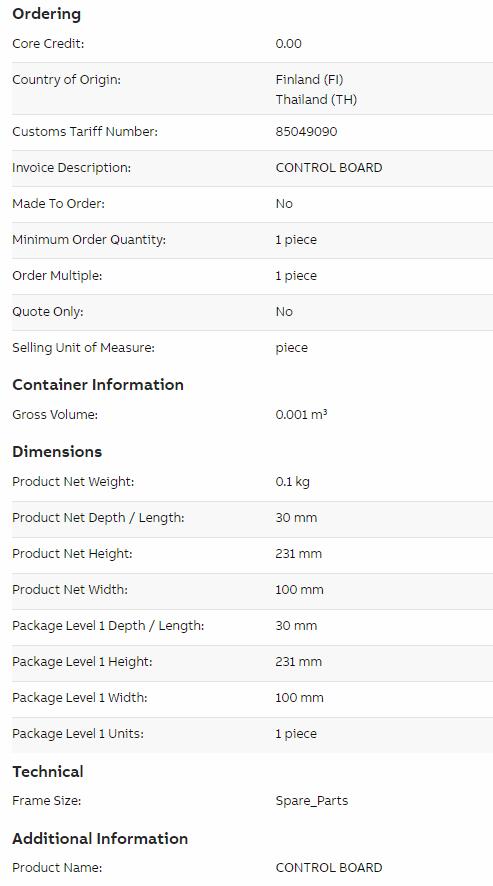This screenshot has width=493, height=886.
Task: Select the Order Multiple row
Action: pyautogui.click(x=252, y=276)
